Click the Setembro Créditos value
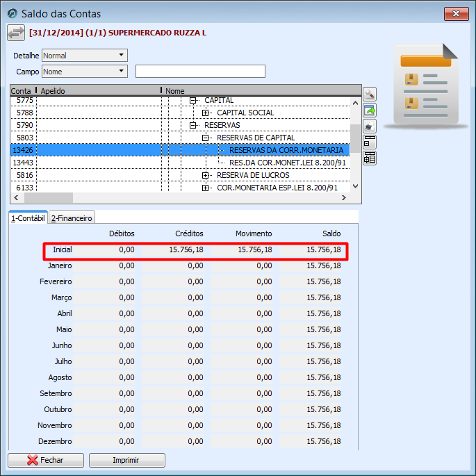The height and width of the screenshot is (476, 476). point(195,393)
